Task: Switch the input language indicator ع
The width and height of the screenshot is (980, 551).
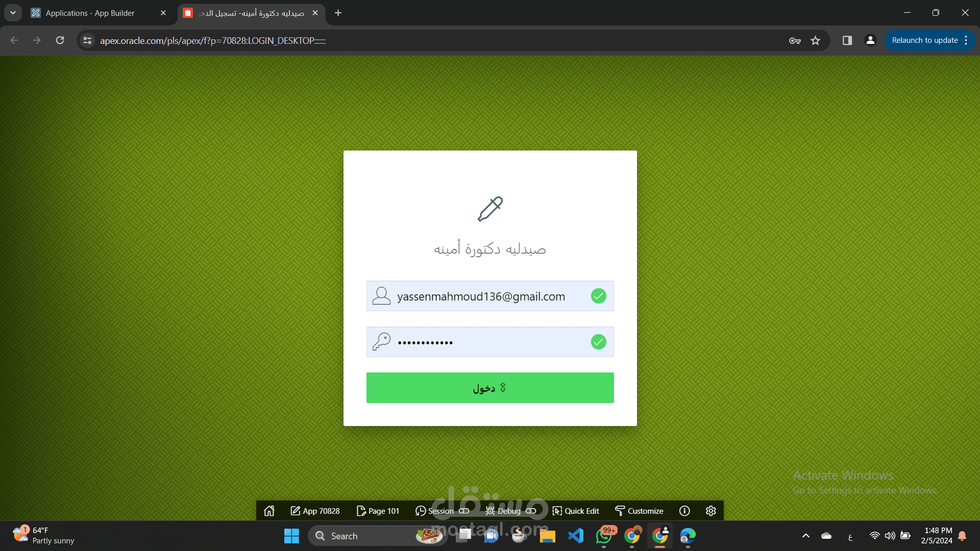Action: click(x=850, y=536)
